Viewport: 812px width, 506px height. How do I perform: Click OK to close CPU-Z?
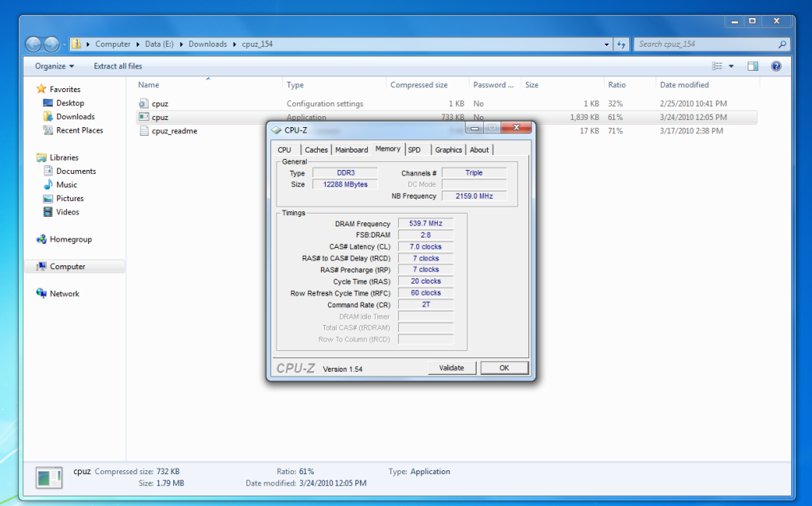505,368
